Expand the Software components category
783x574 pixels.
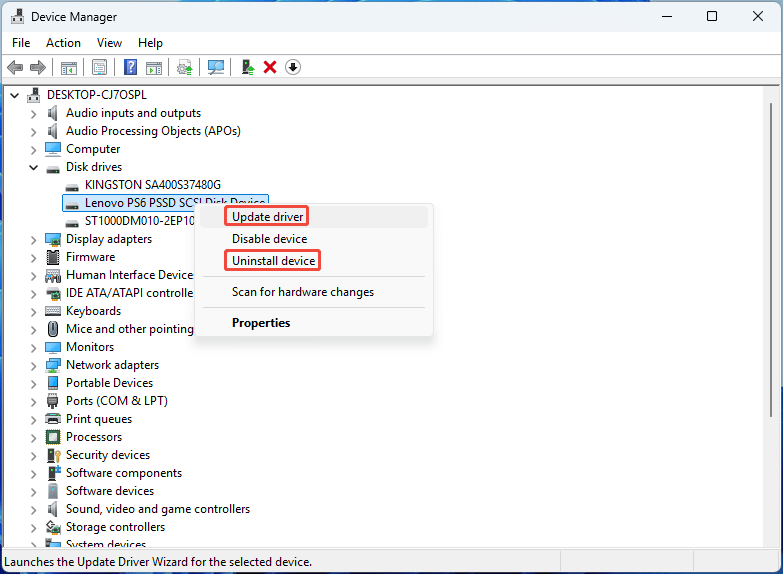tap(33, 474)
